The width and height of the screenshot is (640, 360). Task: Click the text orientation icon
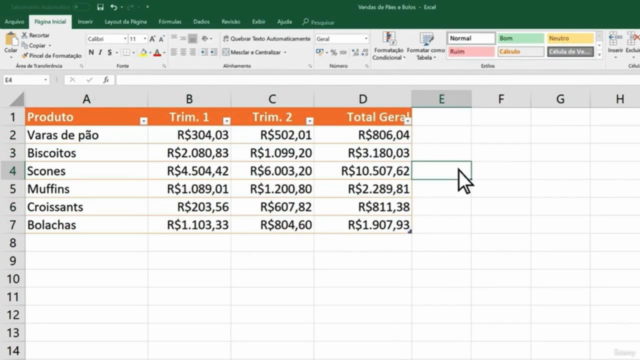(205, 38)
